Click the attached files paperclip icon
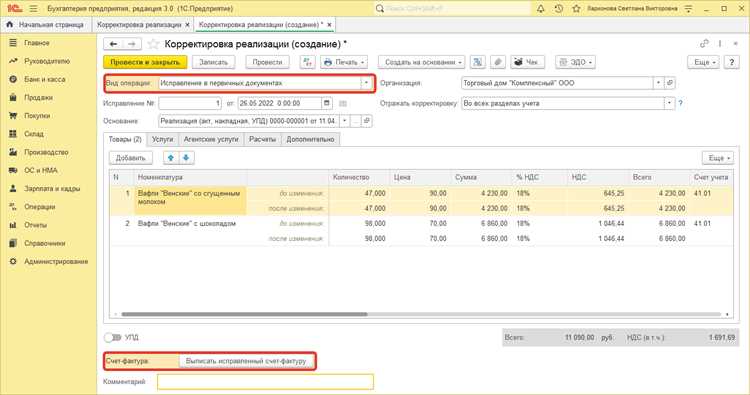This screenshot has width=750, height=395. [498, 62]
